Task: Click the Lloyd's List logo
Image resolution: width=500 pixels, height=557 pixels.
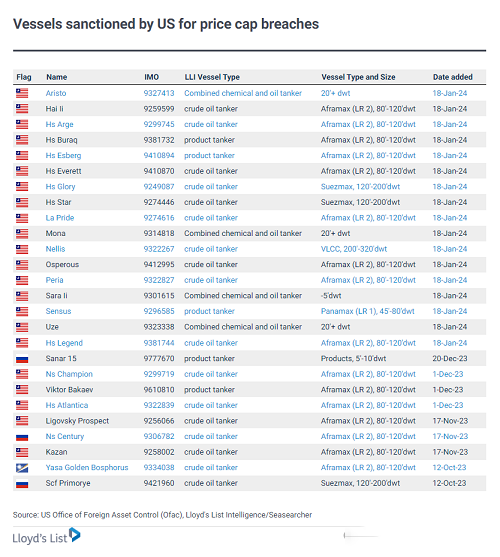Action: click(x=47, y=536)
